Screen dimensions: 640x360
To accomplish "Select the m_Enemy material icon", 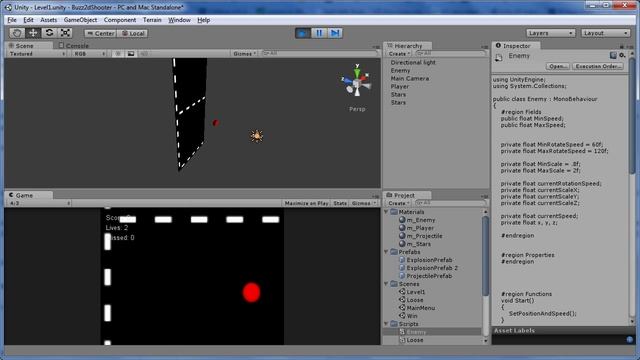I will click(402, 220).
